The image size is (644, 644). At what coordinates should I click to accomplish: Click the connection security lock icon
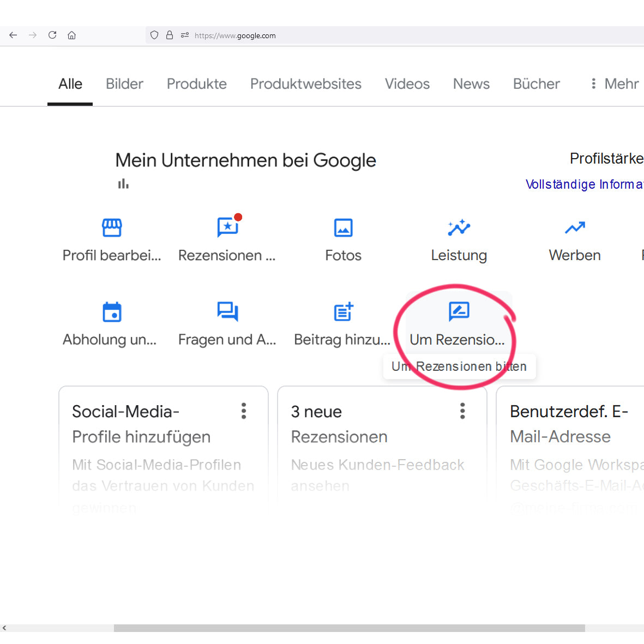(x=170, y=35)
